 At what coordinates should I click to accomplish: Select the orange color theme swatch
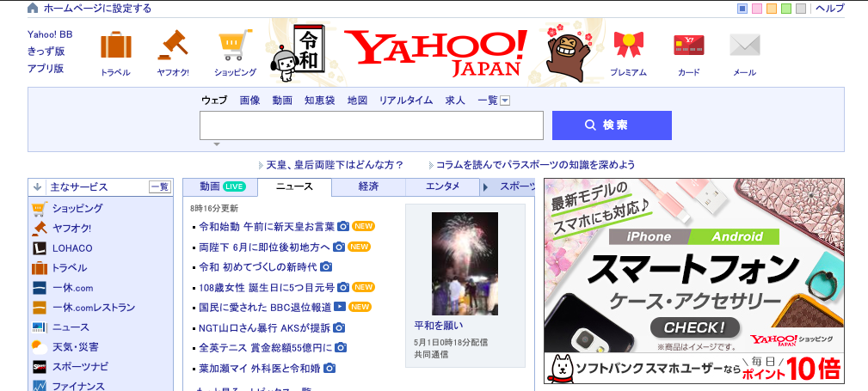(x=772, y=9)
